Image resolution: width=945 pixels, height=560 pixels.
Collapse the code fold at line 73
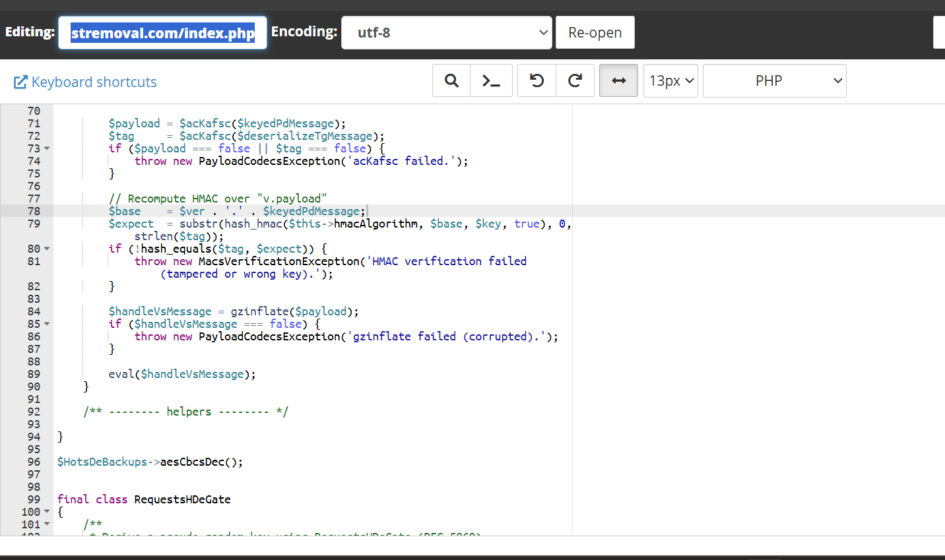click(47, 149)
